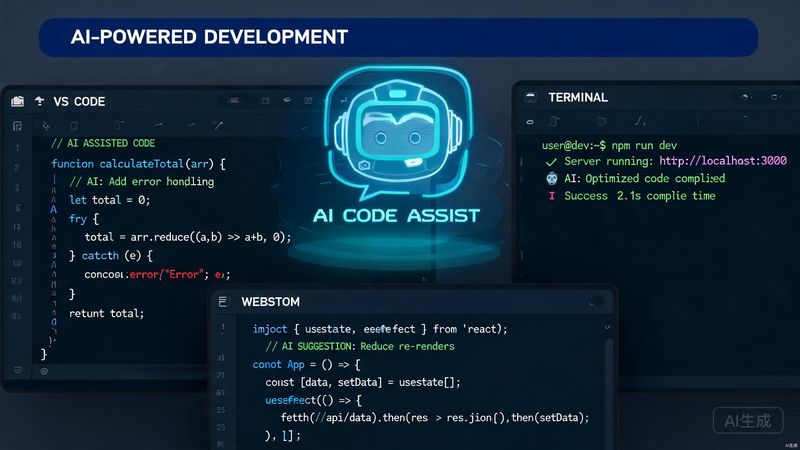
Task: Click the AI-POWERED DEVELOPMENT header banner
Action: coord(398,37)
